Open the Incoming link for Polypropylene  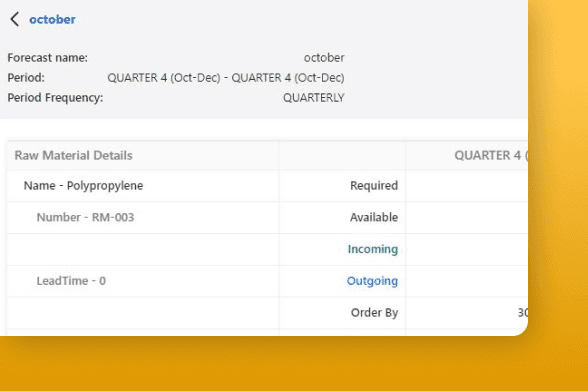click(x=372, y=249)
